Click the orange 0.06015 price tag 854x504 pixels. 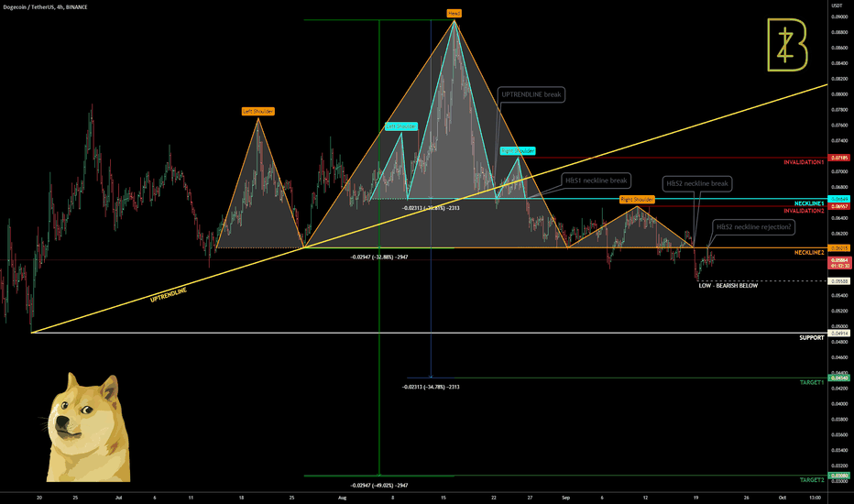click(838, 248)
